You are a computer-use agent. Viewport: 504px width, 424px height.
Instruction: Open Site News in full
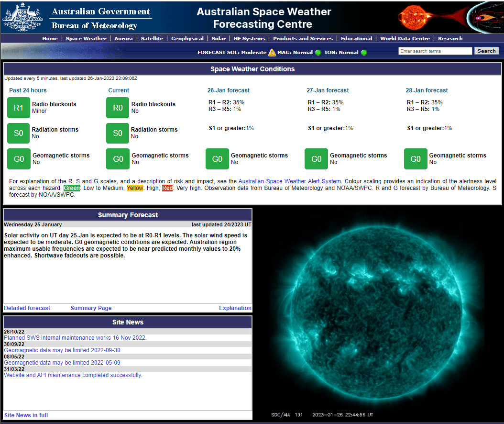coord(26,415)
